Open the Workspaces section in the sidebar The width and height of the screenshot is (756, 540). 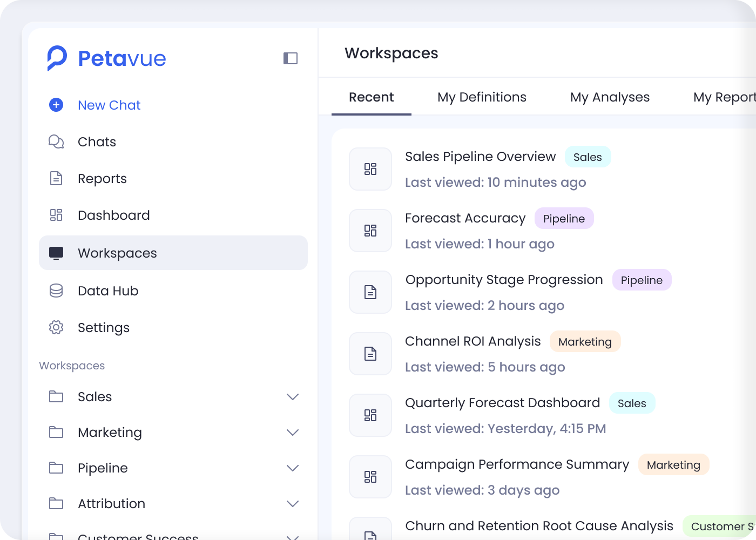pos(117,253)
